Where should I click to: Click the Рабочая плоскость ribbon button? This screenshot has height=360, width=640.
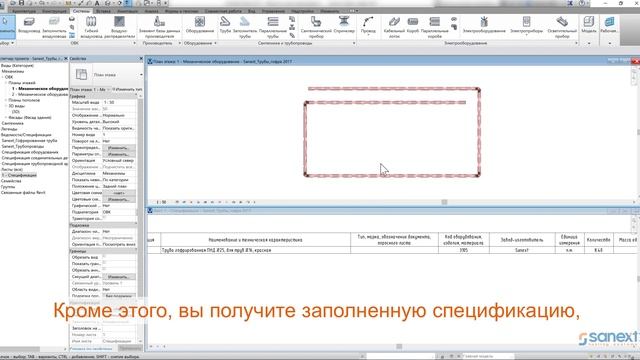tap(609, 24)
